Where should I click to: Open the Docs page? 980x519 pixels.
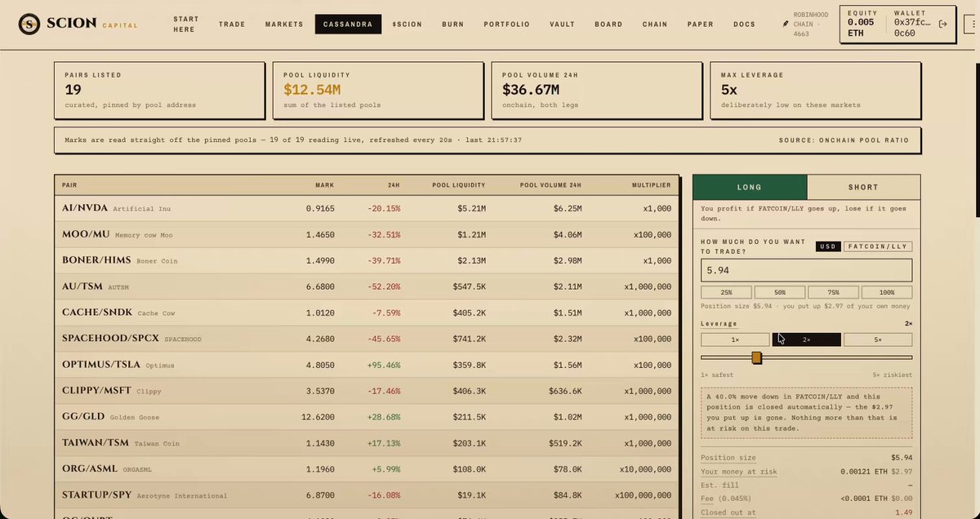tap(744, 24)
